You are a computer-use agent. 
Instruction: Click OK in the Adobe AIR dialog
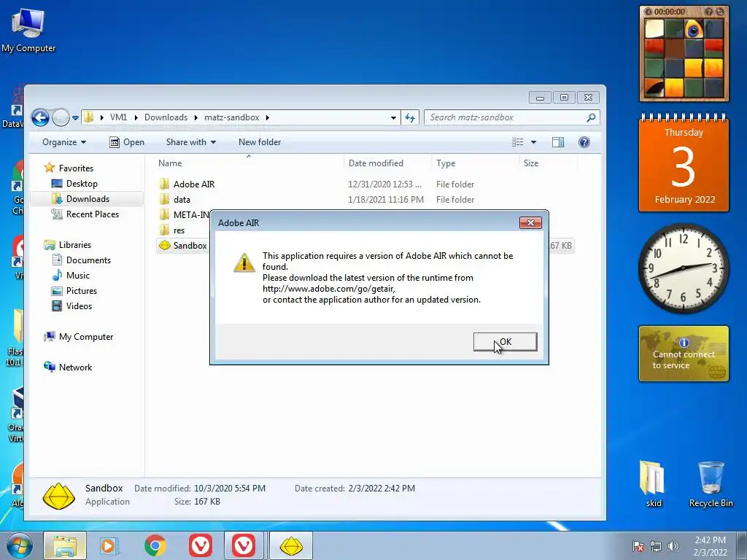[505, 342]
